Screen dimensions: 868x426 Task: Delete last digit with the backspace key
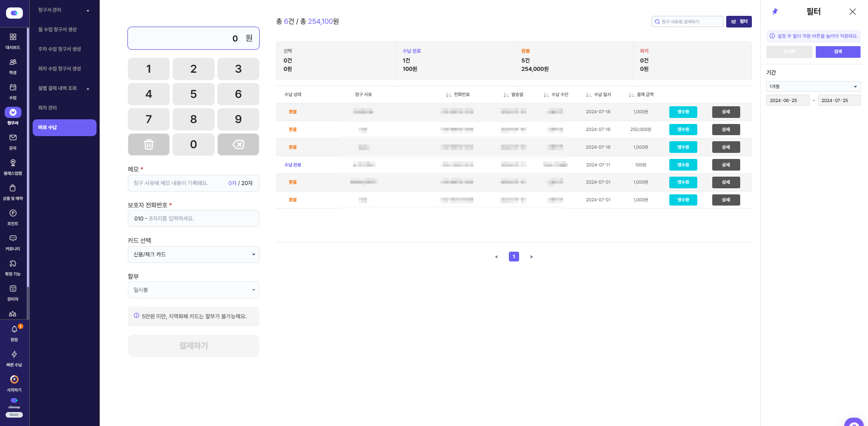(x=238, y=144)
